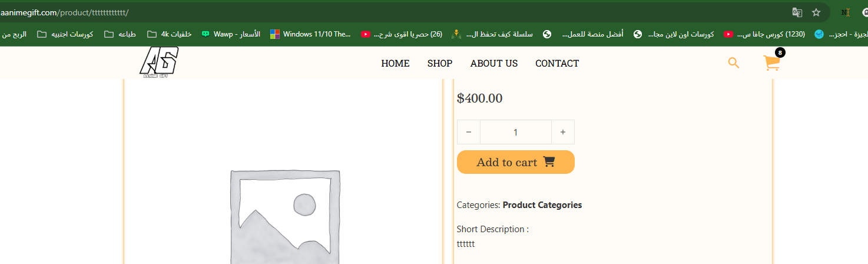
Task: Decrease quantity with minus button
Action: [x=469, y=133]
